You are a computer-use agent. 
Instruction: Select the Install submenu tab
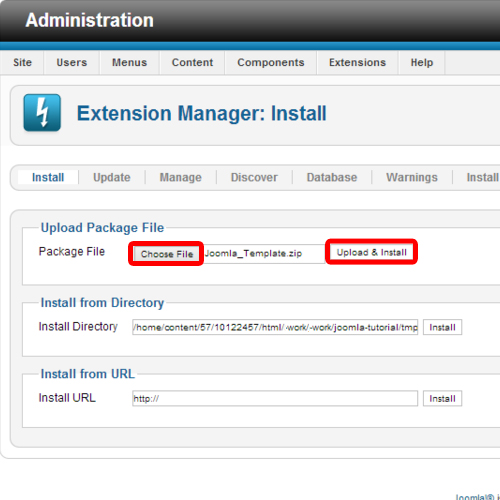click(48, 177)
